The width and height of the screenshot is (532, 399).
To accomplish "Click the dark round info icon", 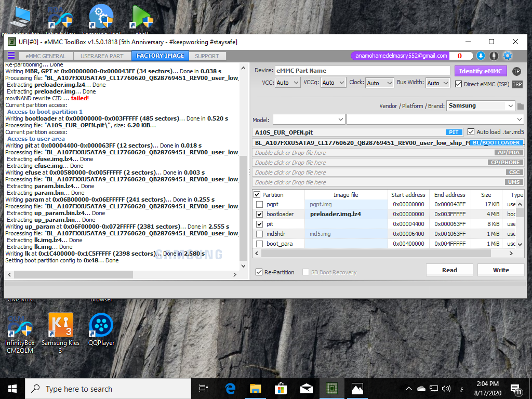I will click(x=494, y=56).
